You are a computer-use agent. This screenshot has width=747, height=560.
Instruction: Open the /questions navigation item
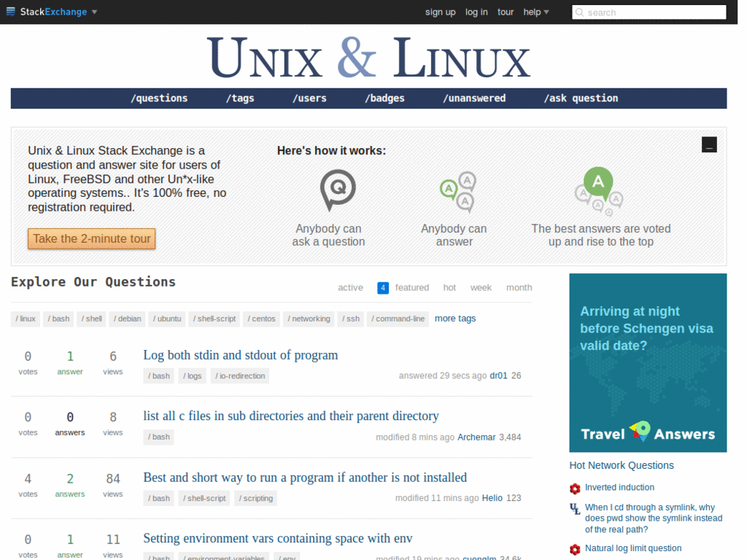coord(159,98)
